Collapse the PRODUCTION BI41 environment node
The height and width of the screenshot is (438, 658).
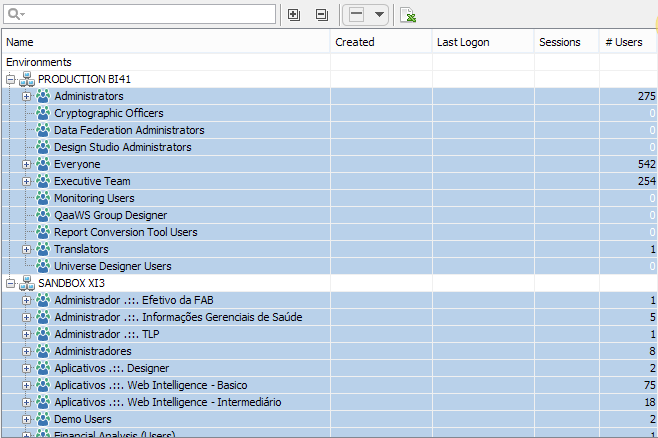pyautogui.click(x=10, y=79)
